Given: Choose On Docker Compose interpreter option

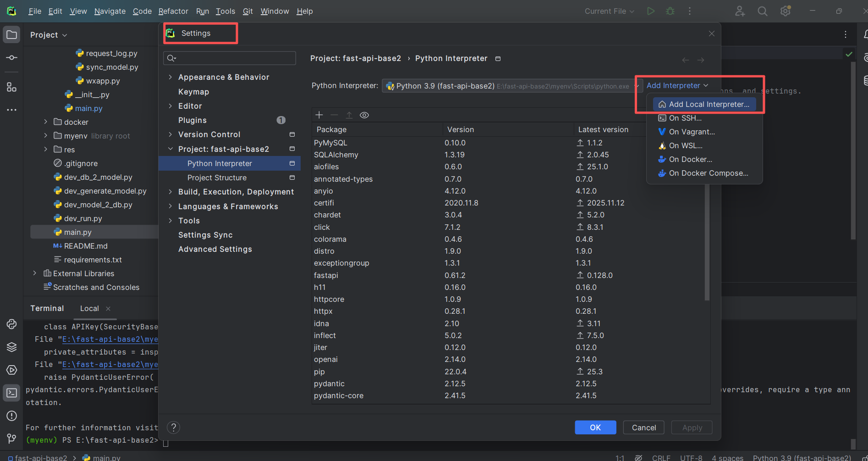Looking at the screenshot, I should pos(704,173).
